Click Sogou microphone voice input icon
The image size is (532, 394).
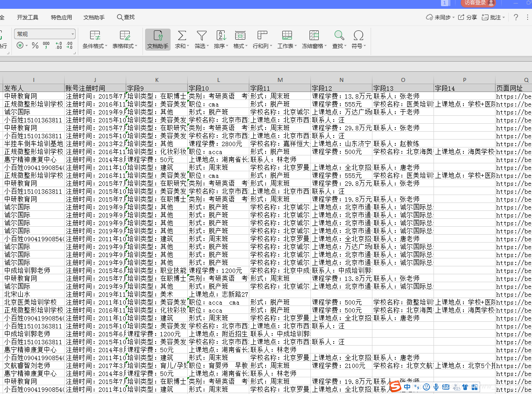click(436, 387)
